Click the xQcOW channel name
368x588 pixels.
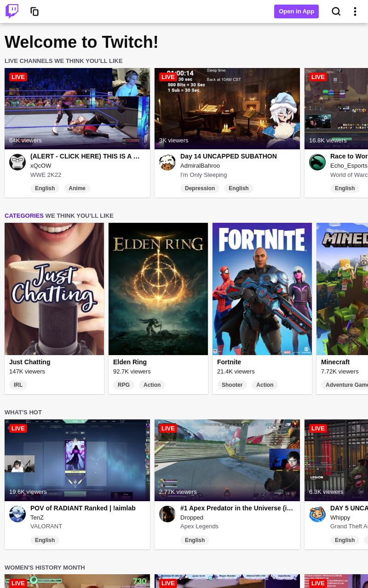pos(41,165)
